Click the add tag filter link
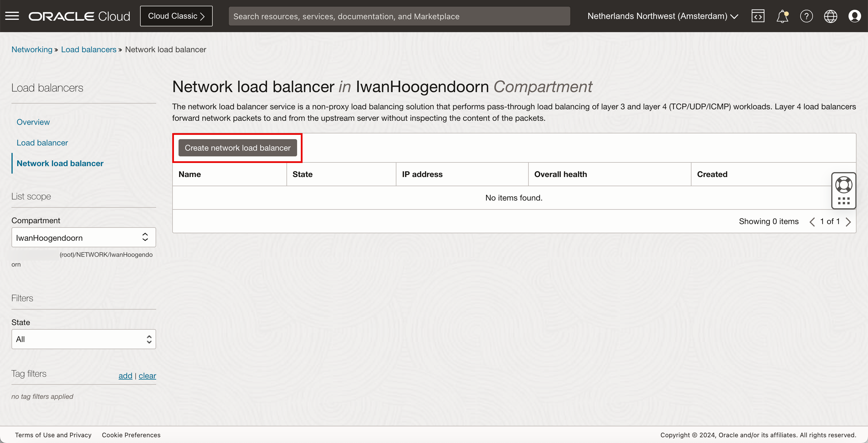The width and height of the screenshot is (868, 443). tap(125, 376)
